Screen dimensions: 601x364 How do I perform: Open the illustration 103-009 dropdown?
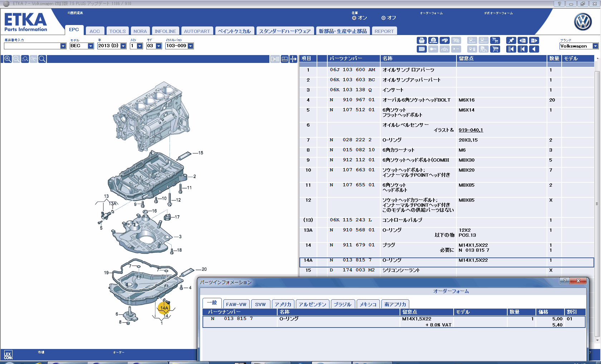click(x=191, y=46)
